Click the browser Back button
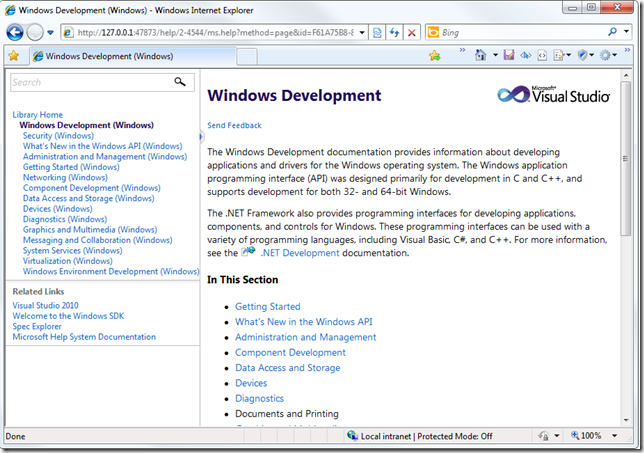 (15, 32)
